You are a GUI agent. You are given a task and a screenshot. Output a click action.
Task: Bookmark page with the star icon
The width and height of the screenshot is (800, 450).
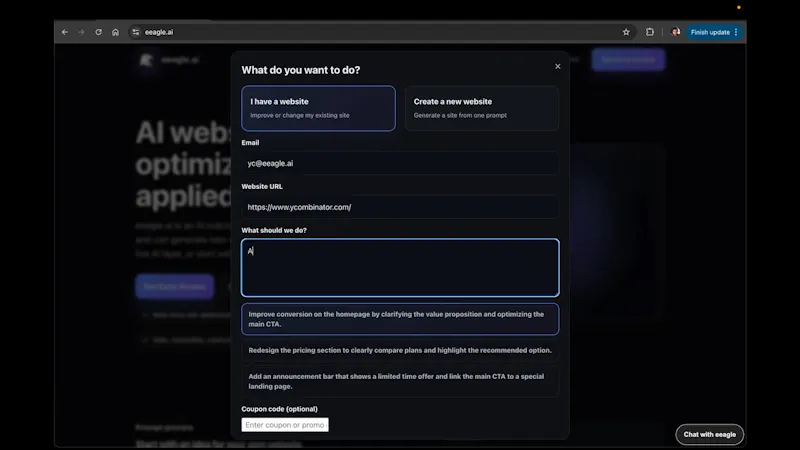(626, 32)
